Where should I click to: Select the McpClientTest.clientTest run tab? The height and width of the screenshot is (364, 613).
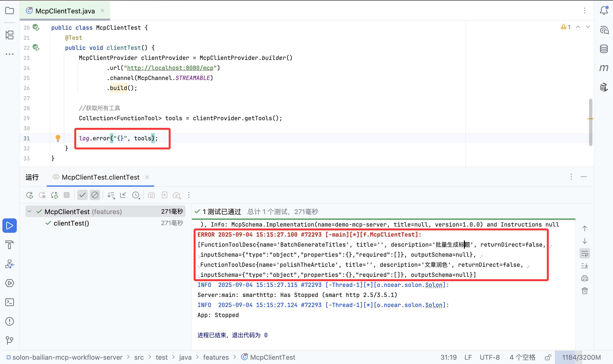click(100, 177)
